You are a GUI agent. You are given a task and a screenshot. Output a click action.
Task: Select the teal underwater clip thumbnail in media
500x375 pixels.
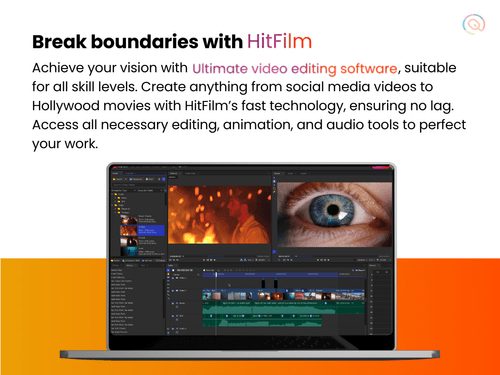coord(129,251)
